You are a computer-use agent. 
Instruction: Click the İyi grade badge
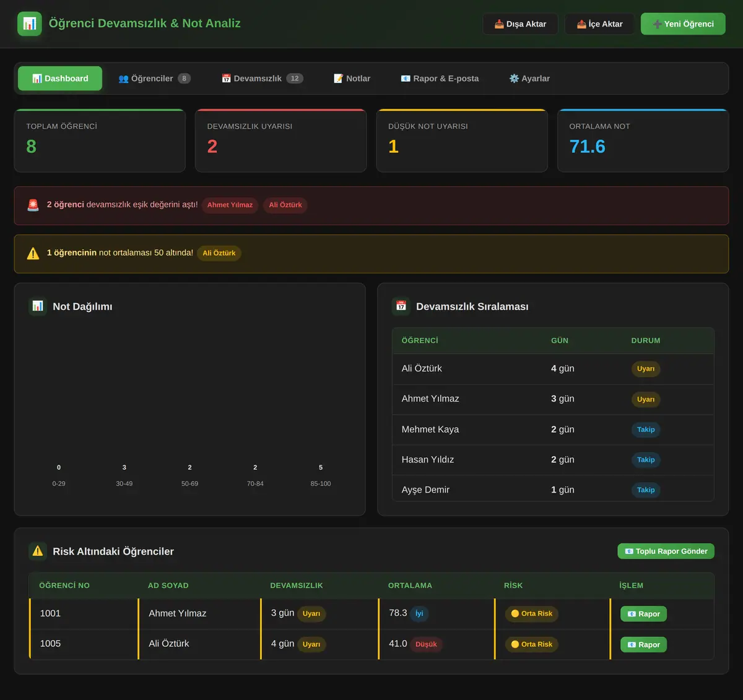click(419, 614)
